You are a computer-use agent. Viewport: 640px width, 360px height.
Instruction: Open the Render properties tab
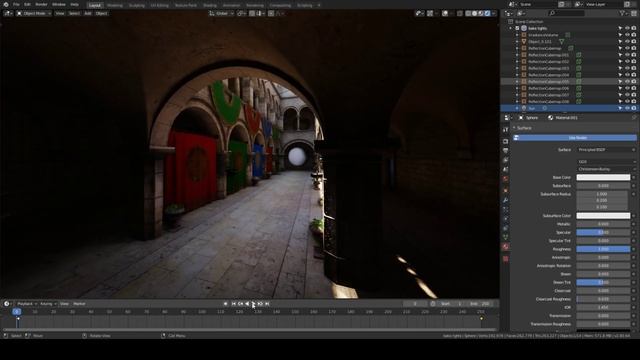[506, 141]
